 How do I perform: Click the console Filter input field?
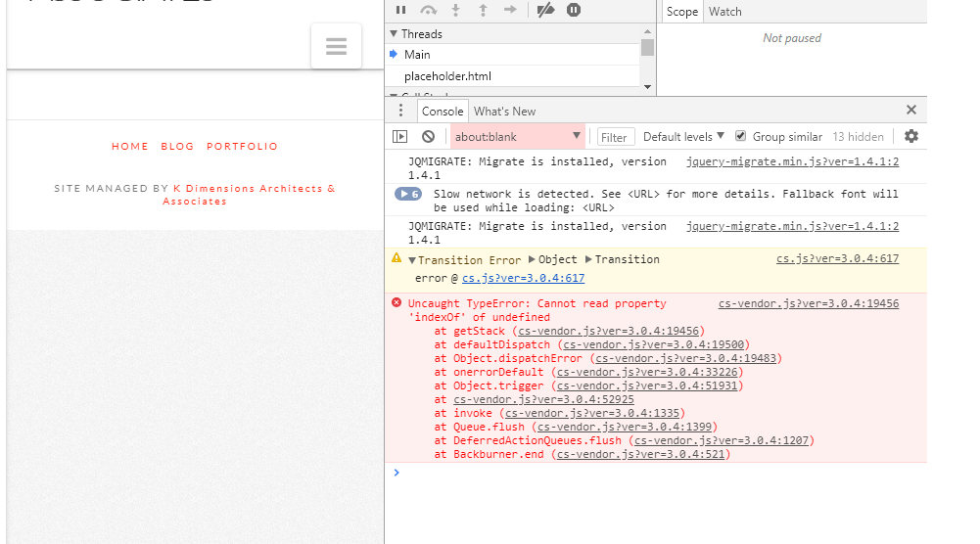point(615,138)
